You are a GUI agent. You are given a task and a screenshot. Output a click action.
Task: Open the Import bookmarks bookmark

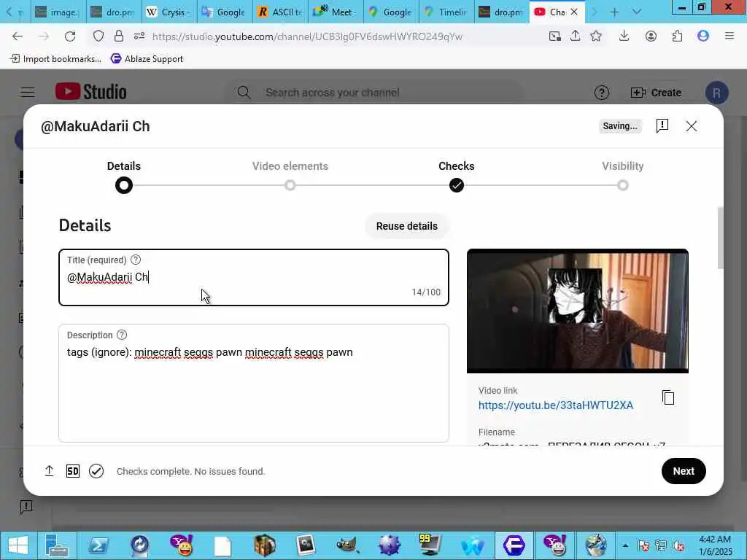click(55, 58)
